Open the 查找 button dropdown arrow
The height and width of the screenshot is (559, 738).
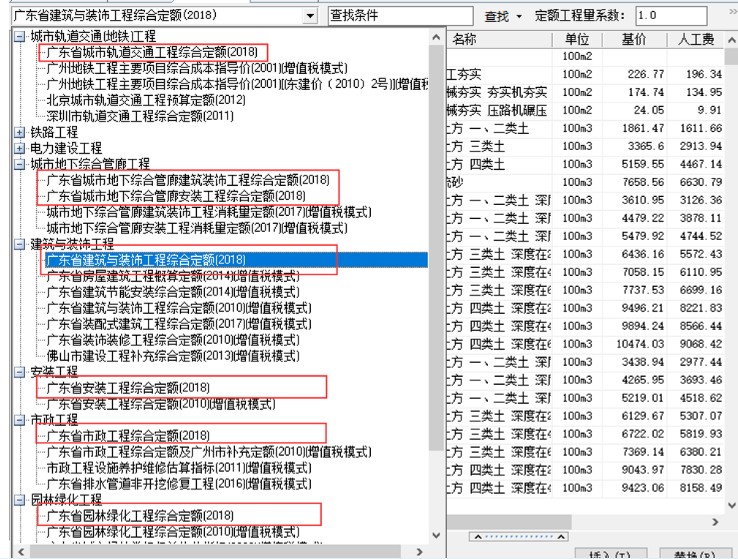pyautogui.click(x=519, y=16)
